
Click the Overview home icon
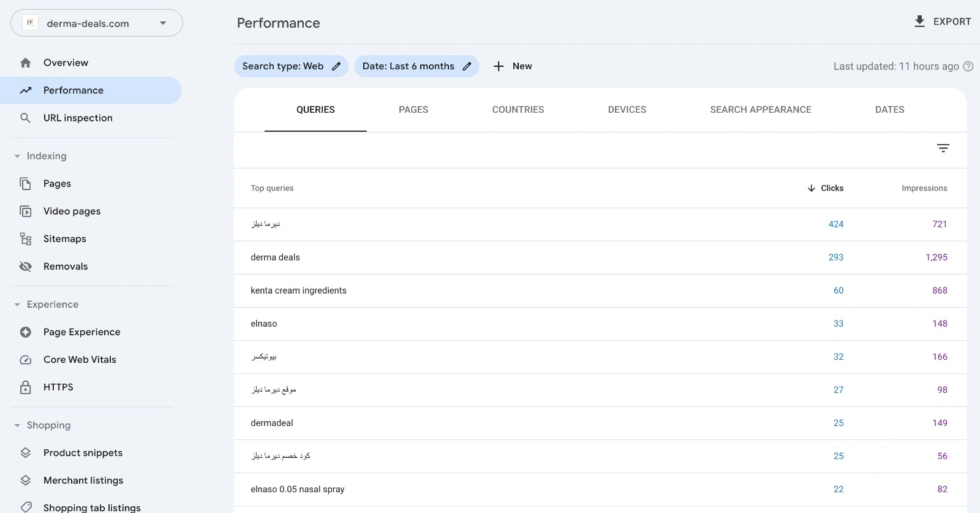click(x=25, y=63)
